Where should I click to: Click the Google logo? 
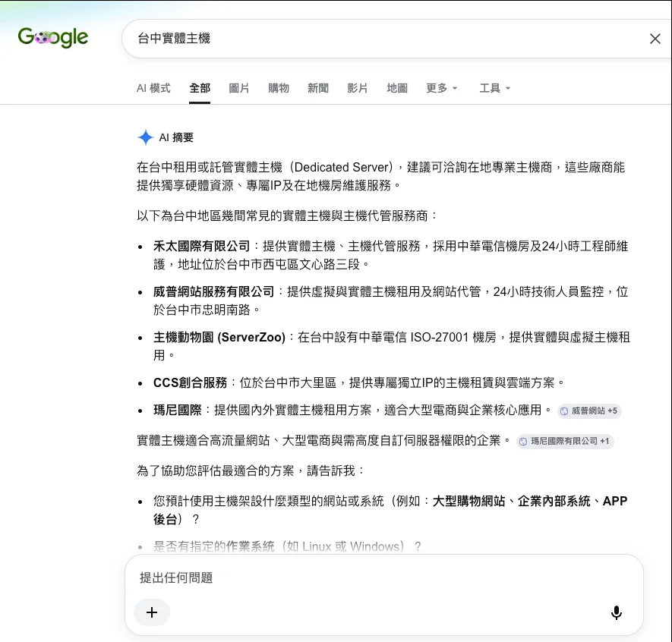coord(53,38)
